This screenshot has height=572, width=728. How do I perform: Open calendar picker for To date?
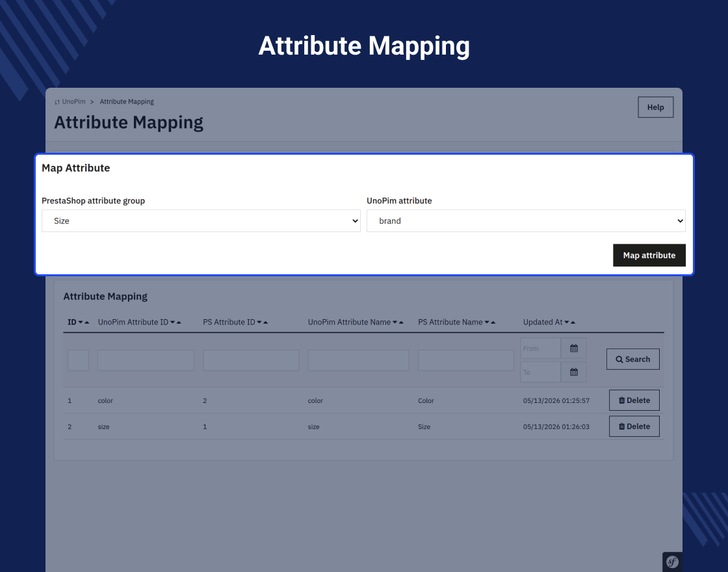(x=574, y=372)
